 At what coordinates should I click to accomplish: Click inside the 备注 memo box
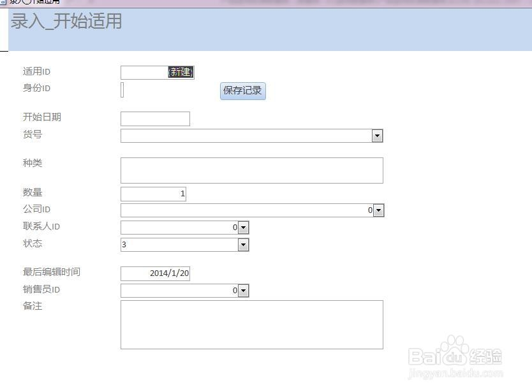[x=252, y=324]
